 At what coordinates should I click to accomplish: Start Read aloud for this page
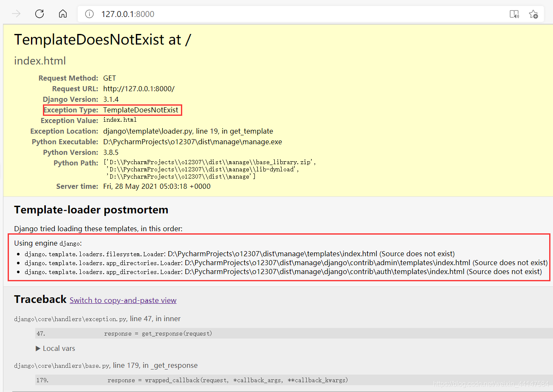514,14
